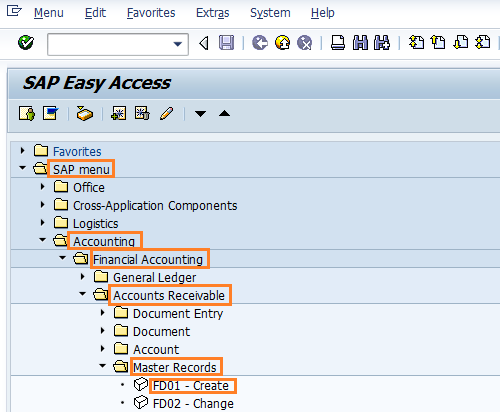Viewport: 500px width, 412px height.
Task: Expand the Account folder arrow
Action: 103,349
